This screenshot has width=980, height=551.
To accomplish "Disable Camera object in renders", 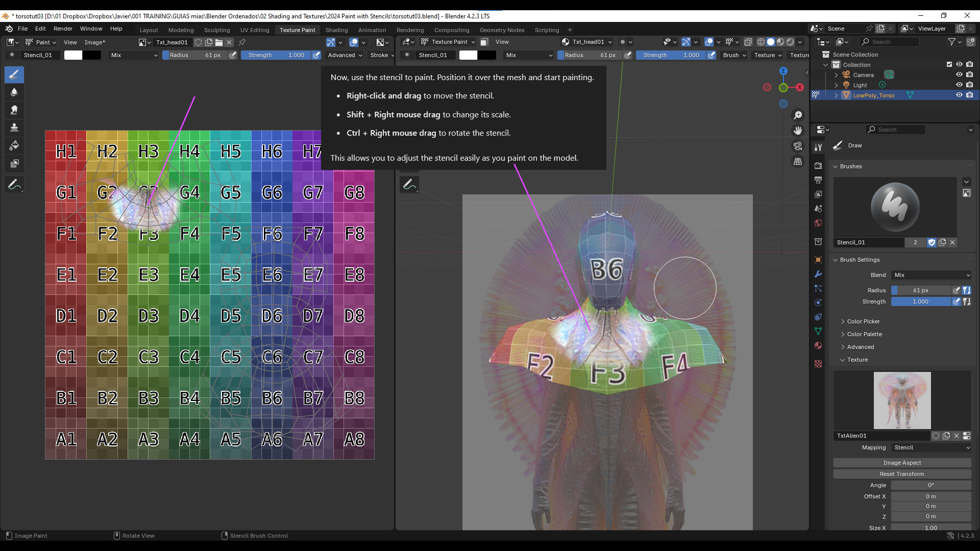I will point(969,74).
